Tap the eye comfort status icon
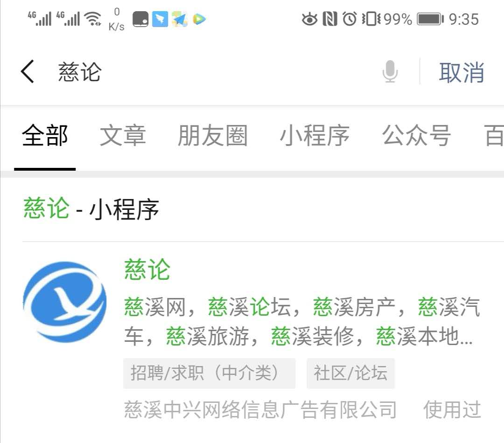 click(x=309, y=19)
